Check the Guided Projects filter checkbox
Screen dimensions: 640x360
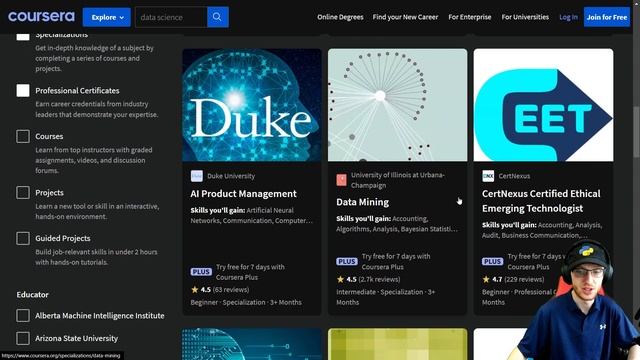click(23, 238)
